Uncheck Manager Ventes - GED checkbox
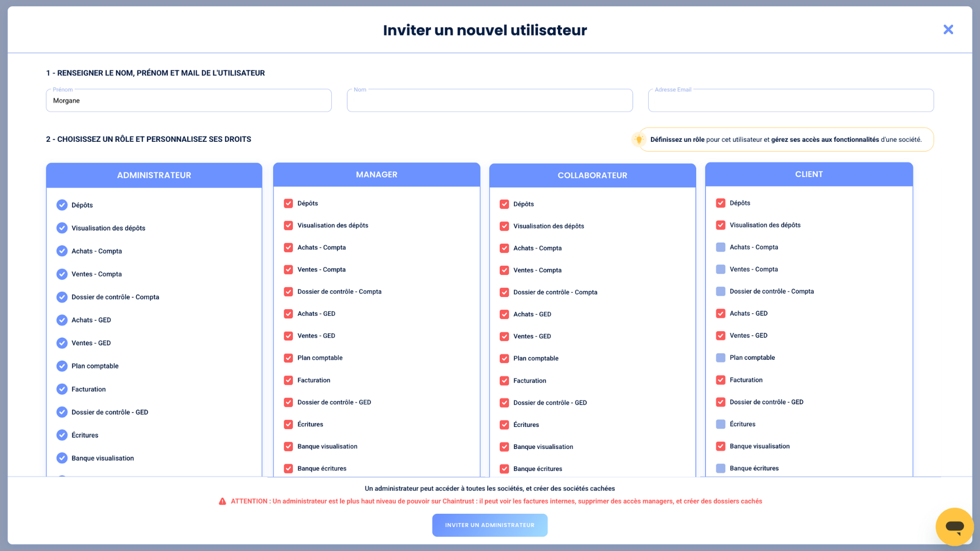The height and width of the screenshot is (551, 980). [x=288, y=336]
